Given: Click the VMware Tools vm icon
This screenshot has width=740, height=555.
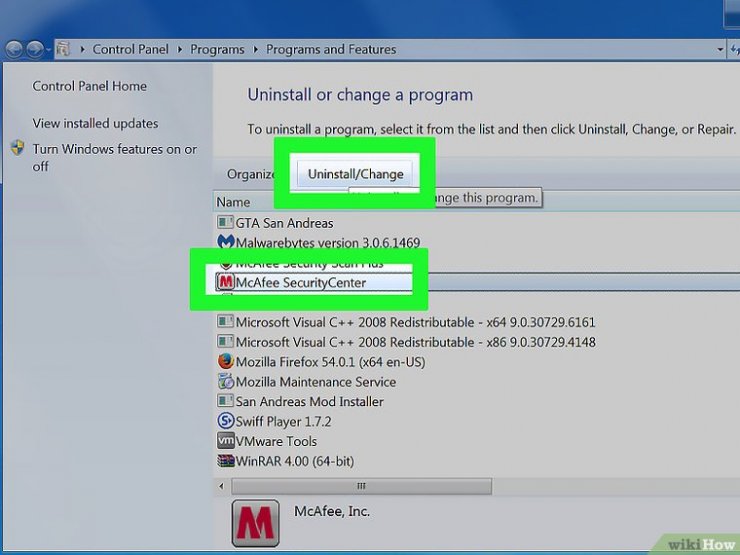Looking at the screenshot, I should [226, 440].
